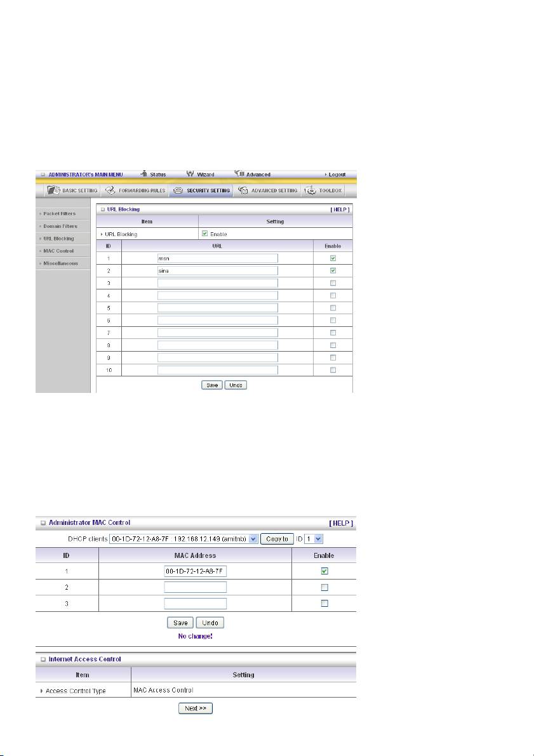Click the Advanced icon in top menu
Image resolution: width=534 pixels, height=756 pixels.
(240, 174)
